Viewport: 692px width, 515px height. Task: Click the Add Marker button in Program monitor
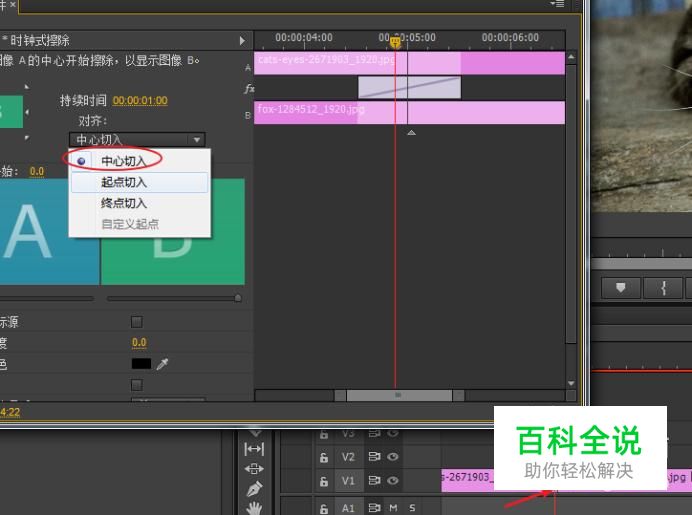pos(621,288)
